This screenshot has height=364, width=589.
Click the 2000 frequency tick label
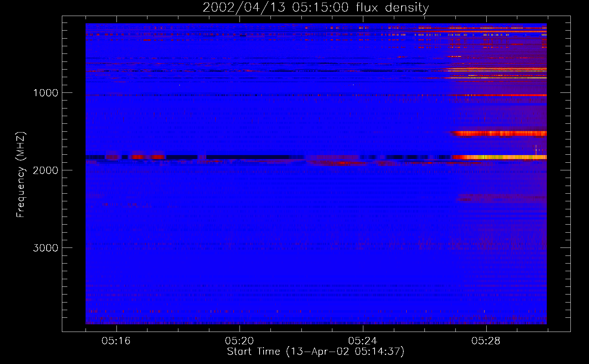click(x=46, y=170)
